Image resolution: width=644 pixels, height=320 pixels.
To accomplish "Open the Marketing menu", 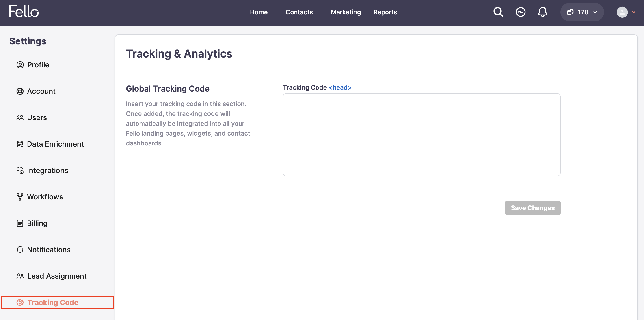I will [x=346, y=12].
